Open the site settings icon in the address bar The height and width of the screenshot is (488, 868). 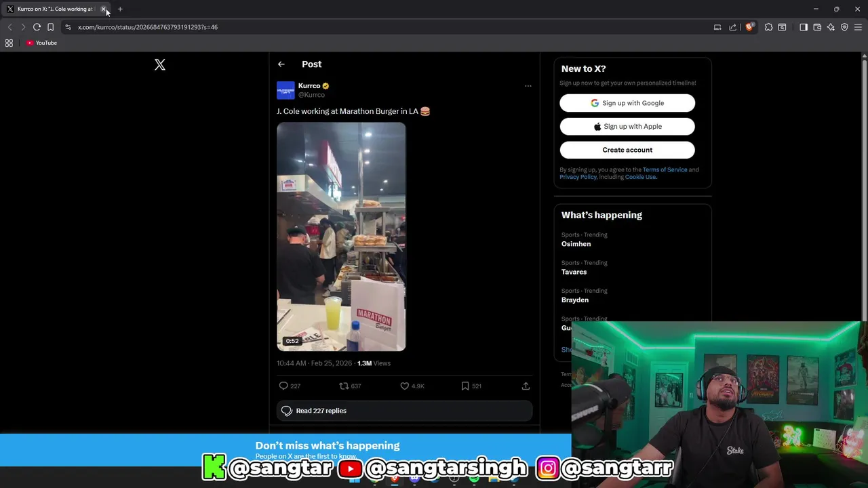(68, 27)
